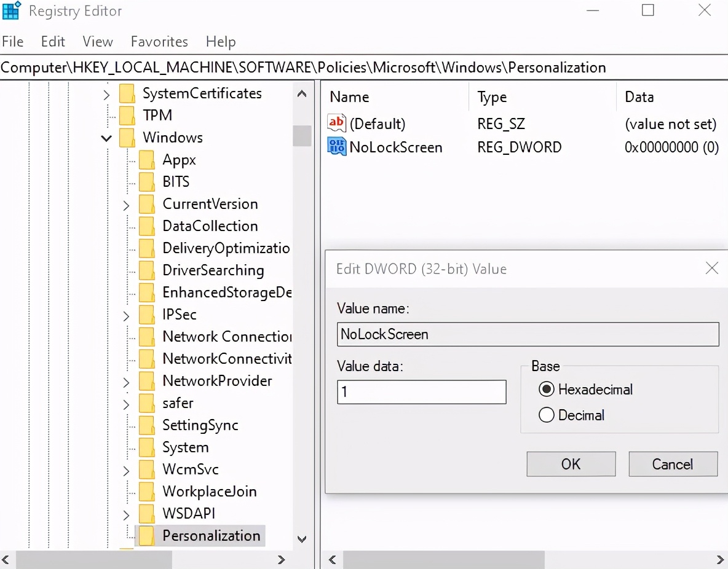Image resolution: width=728 pixels, height=569 pixels.
Task: Click the System folder icon
Action: click(x=146, y=447)
